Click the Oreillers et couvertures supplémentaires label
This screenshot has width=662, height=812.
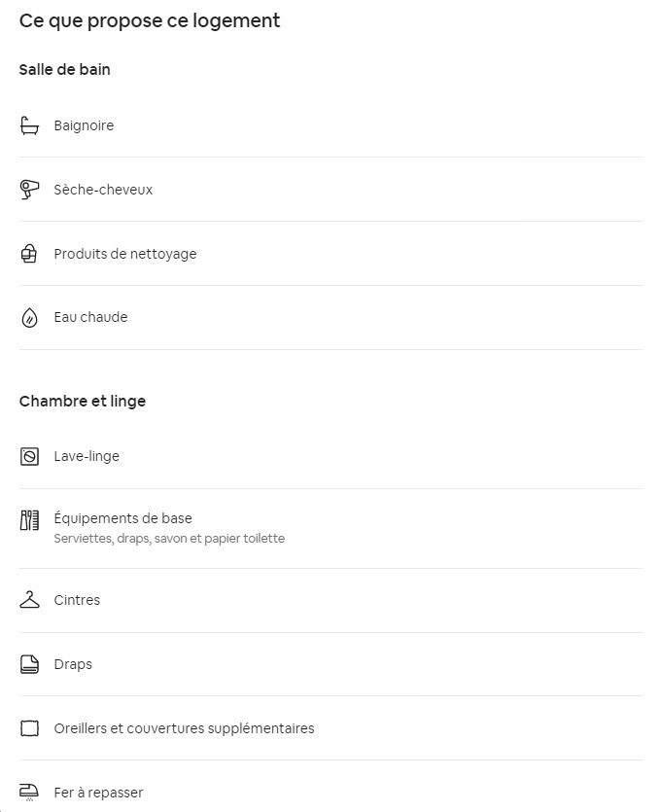(x=184, y=728)
